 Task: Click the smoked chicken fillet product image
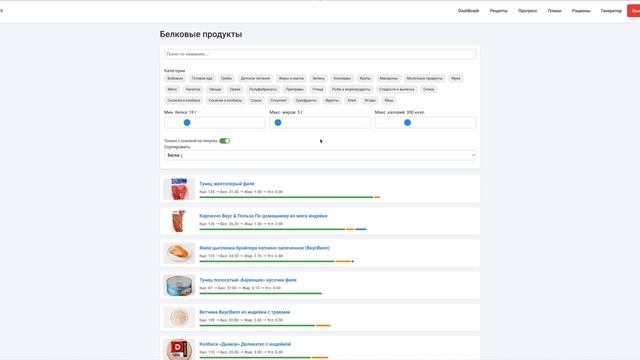179,253
